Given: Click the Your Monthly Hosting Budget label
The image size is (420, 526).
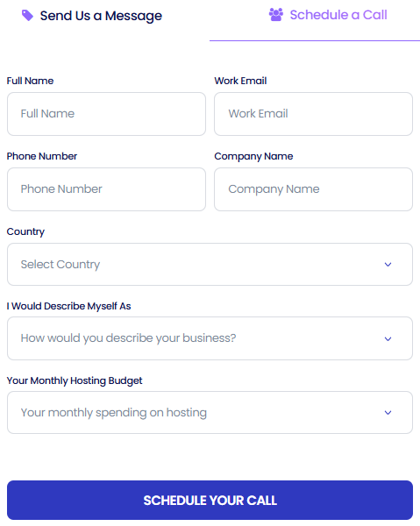Looking at the screenshot, I should (x=75, y=380).
